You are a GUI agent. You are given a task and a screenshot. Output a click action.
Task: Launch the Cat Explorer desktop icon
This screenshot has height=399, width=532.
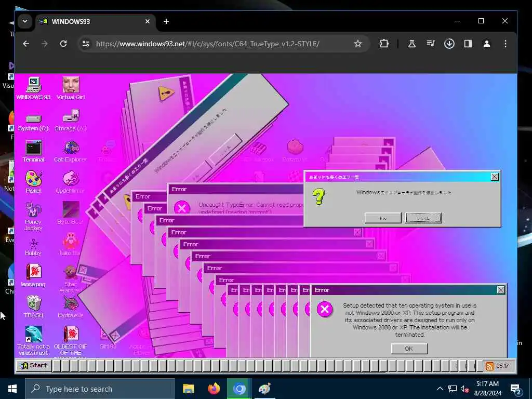71,152
